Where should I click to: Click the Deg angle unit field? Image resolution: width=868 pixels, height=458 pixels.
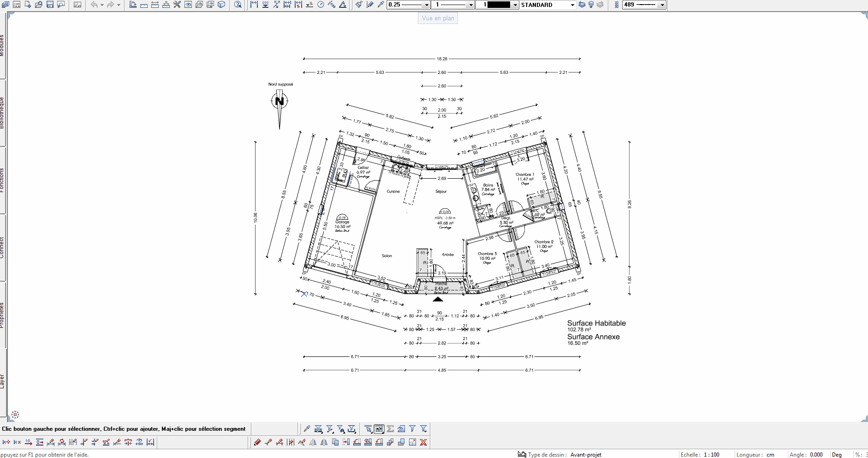coord(837,454)
